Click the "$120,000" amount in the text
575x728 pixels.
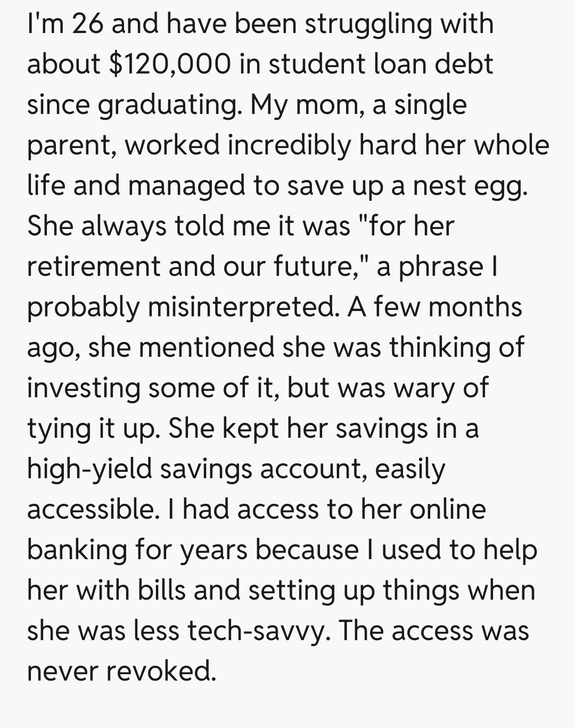pos(170,64)
